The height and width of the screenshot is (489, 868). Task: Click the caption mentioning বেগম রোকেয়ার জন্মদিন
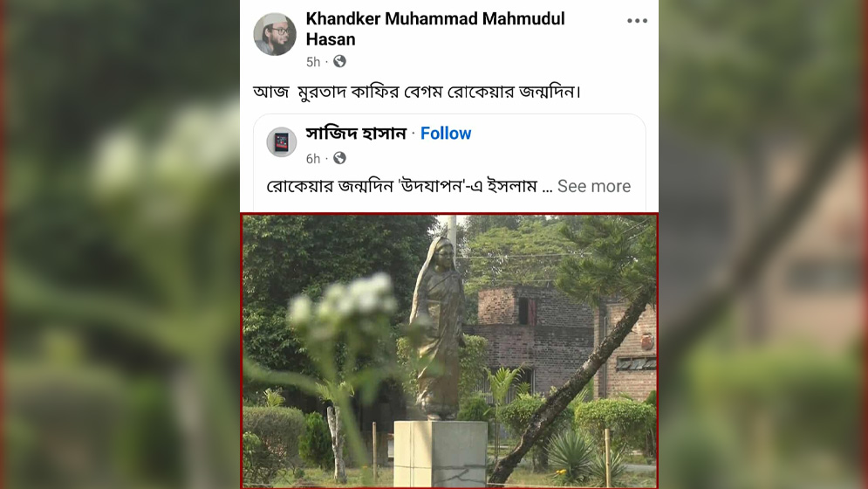[x=417, y=92]
